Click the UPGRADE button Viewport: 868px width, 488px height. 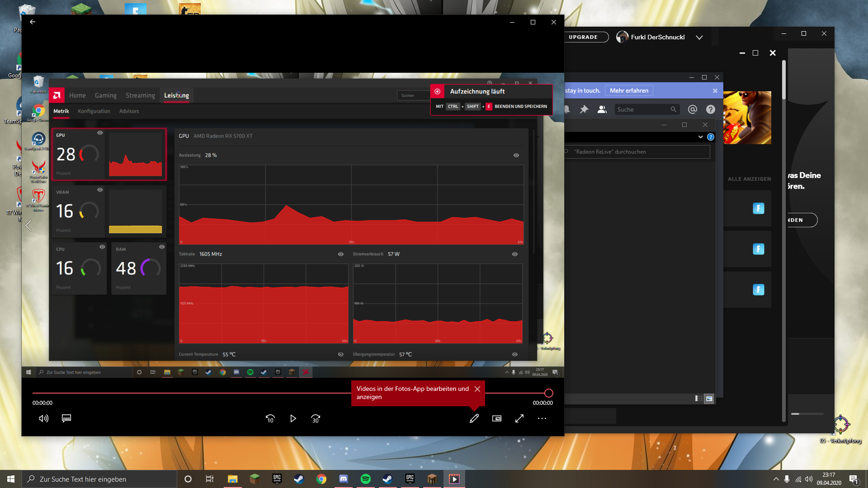pyautogui.click(x=583, y=37)
